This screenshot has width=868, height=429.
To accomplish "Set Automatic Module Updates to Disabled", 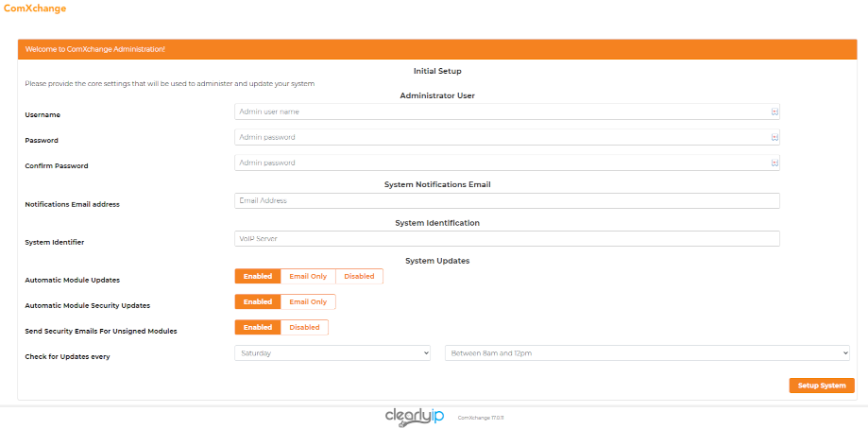I will coord(359,277).
